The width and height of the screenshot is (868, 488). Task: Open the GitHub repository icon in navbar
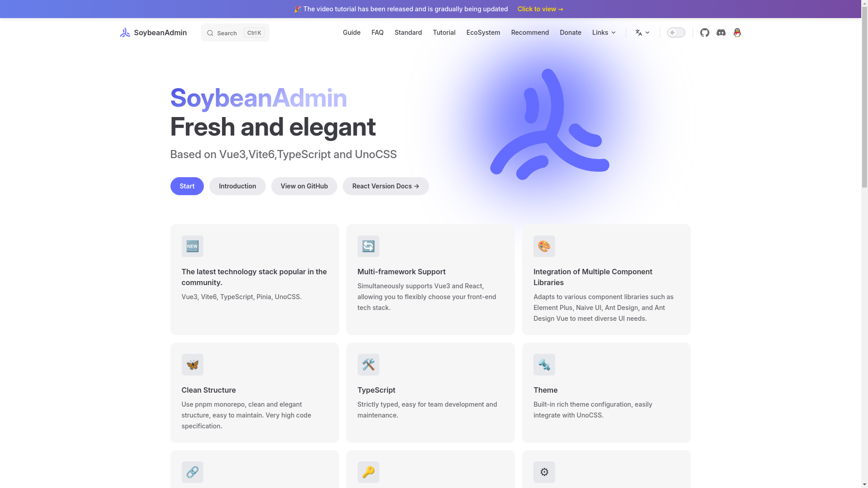[x=704, y=33]
